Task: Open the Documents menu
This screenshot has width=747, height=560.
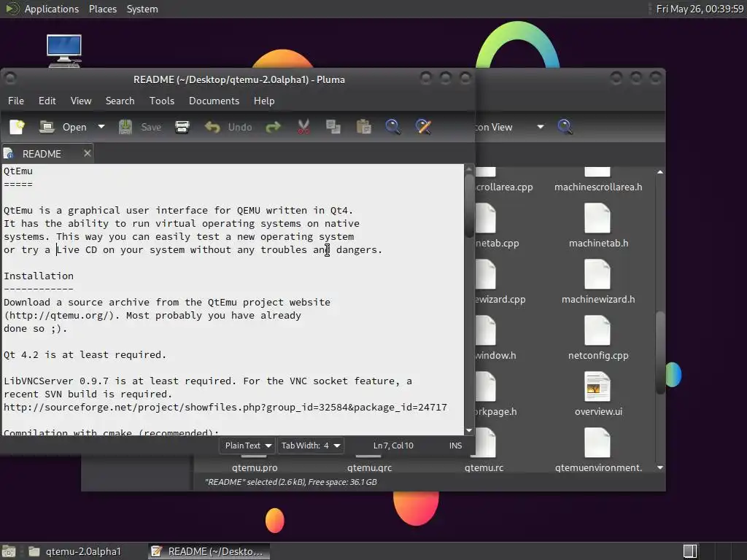Action: (214, 101)
